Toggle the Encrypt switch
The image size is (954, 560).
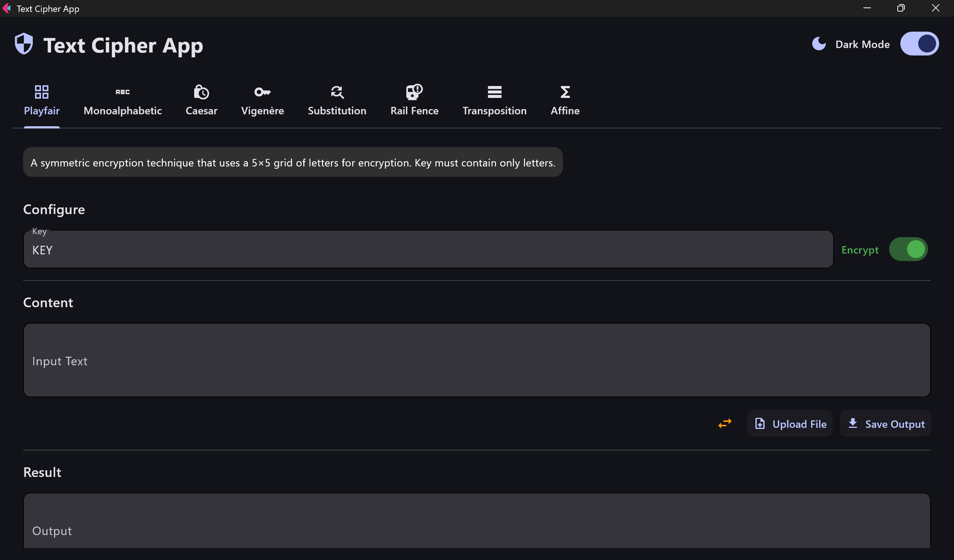click(x=908, y=249)
